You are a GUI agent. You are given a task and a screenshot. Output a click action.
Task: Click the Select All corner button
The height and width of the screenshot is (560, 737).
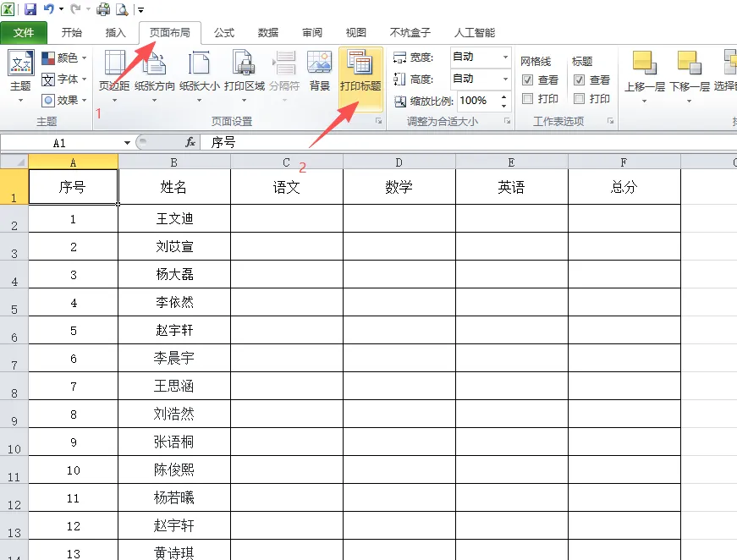click(x=14, y=162)
